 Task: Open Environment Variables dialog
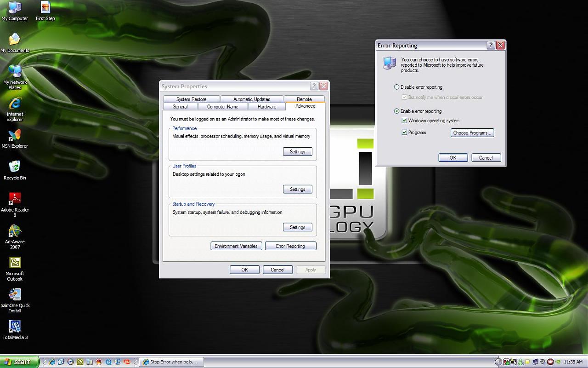[236, 246]
